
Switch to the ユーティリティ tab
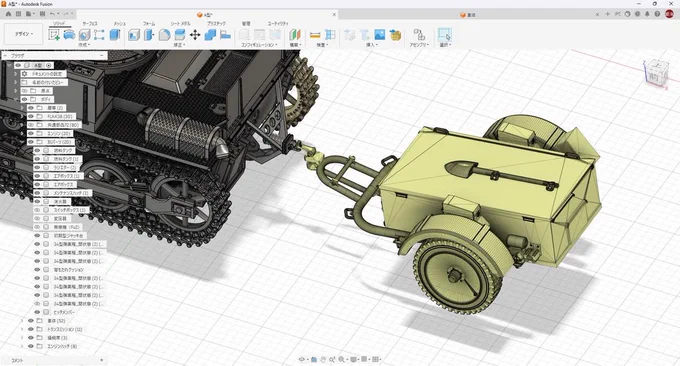278,23
